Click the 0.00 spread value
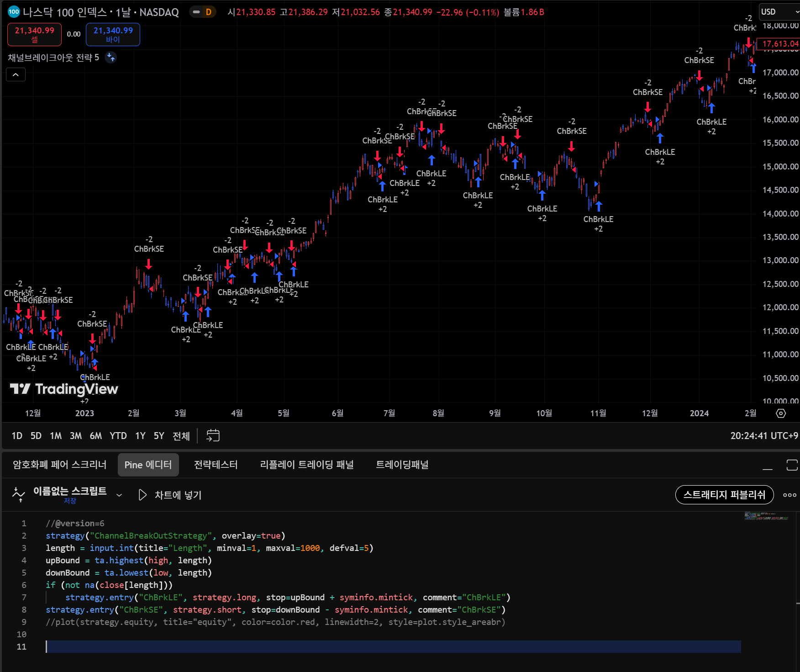This screenshot has height=672, width=800. (74, 34)
